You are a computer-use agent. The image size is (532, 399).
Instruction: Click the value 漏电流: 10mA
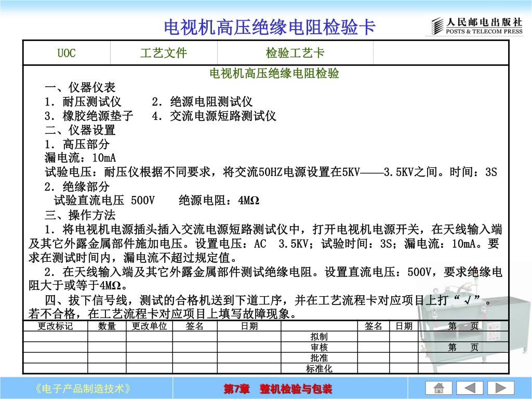click(81, 158)
